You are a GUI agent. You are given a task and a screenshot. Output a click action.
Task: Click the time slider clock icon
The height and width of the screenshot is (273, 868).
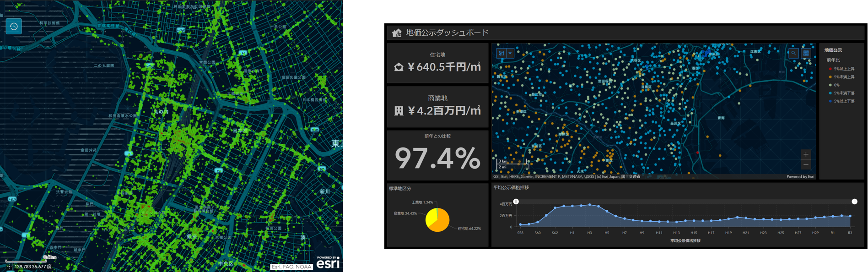14,27
